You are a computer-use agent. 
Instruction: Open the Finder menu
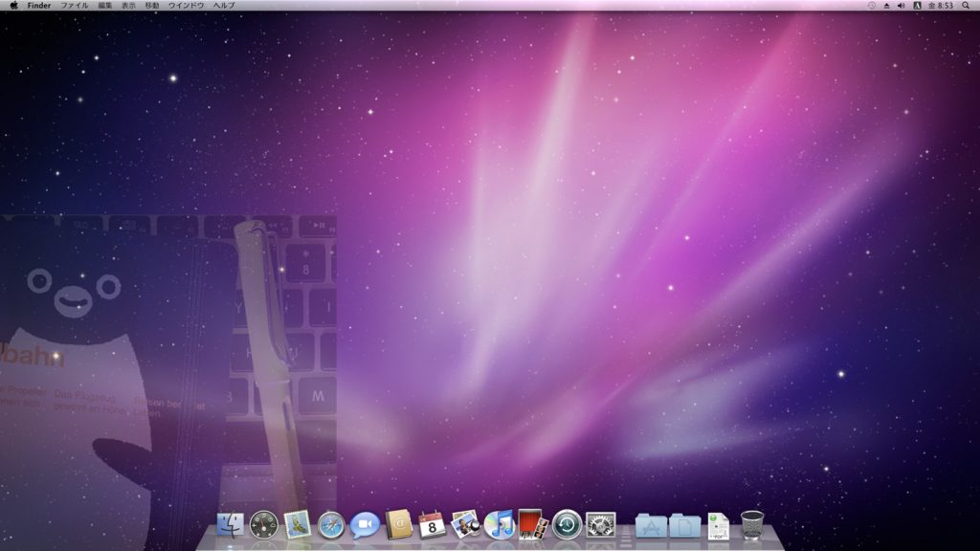pos(38,5)
